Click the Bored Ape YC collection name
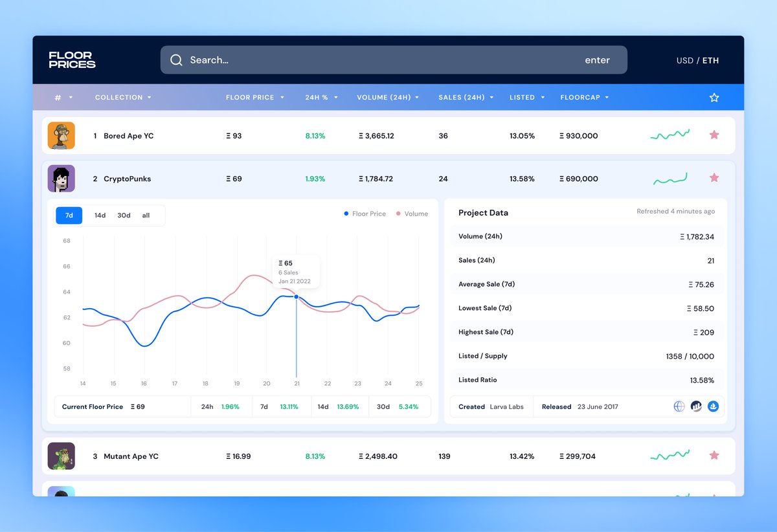The width and height of the screenshot is (777, 532). click(x=128, y=136)
